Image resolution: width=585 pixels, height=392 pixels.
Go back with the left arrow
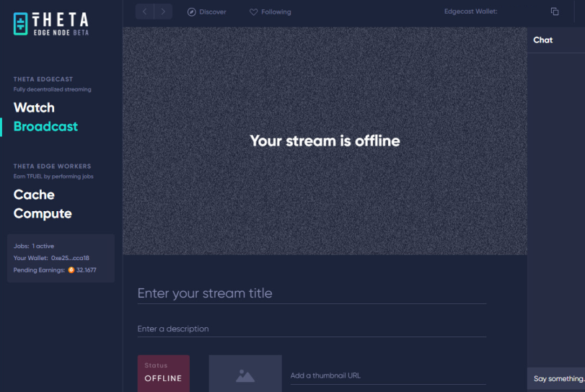pyautogui.click(x=145, y=12)
